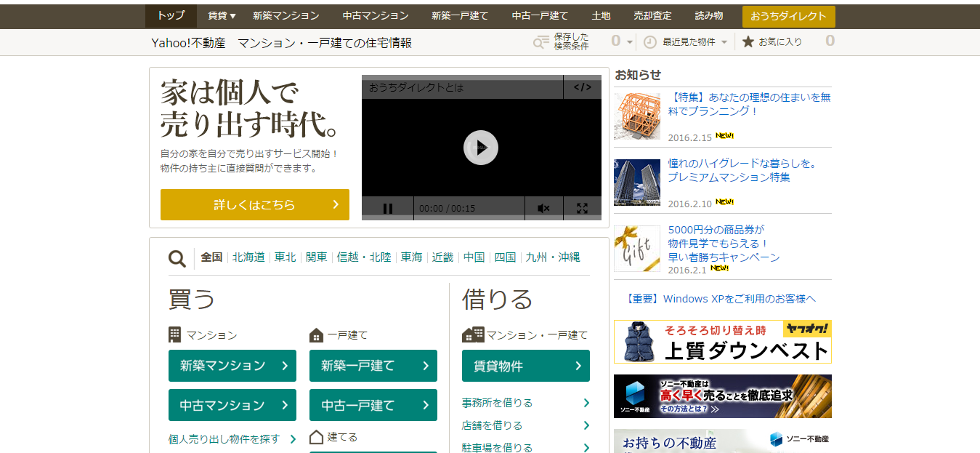Open the 売却査定 navigation tab
This screenshot has width=980, height=453.
tap(652, 15)
